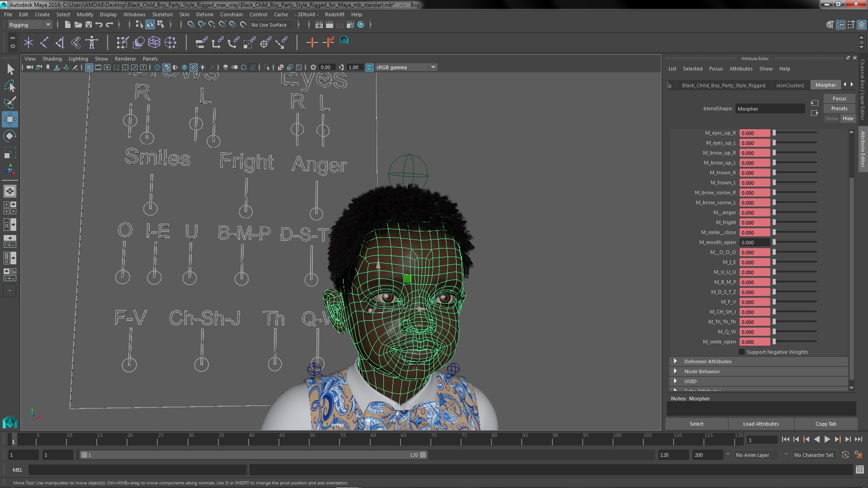Open the No Character Set dropdown
This screenshot has width=868, height=488.
tap(815, 455)
